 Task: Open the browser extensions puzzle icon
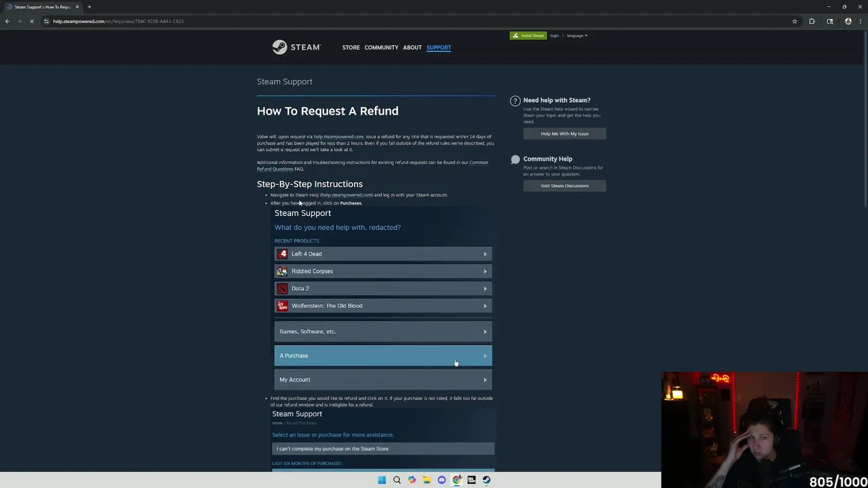click(x=812, y=21)
